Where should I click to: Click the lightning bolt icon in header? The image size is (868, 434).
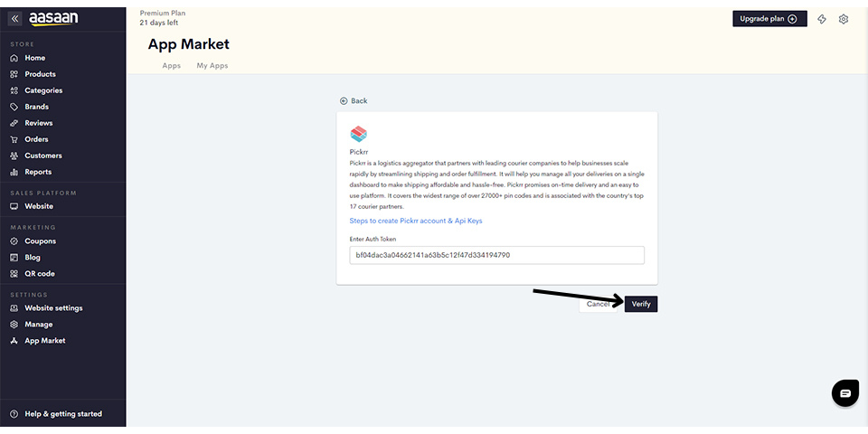click(x=822, y=19)
